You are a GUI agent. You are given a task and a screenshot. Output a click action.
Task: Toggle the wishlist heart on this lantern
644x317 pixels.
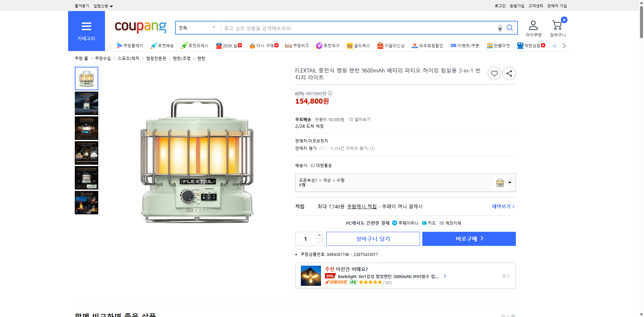pos(494,73)
